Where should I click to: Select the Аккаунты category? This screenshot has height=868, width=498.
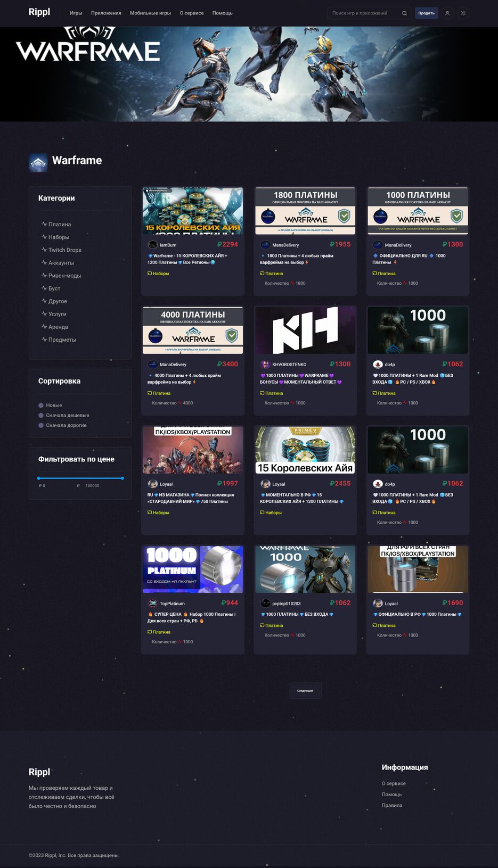click(58, 262)
